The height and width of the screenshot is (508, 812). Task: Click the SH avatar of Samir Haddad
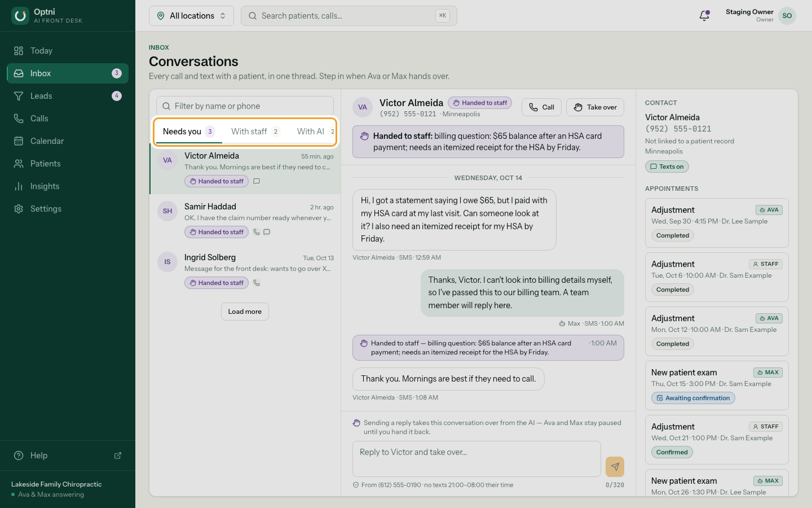point(167,211)
